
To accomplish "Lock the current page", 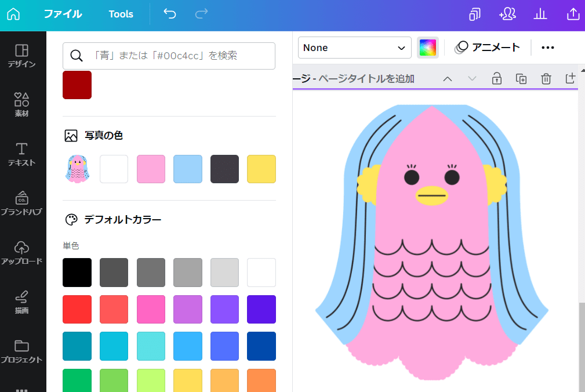I will pos(496,78).
